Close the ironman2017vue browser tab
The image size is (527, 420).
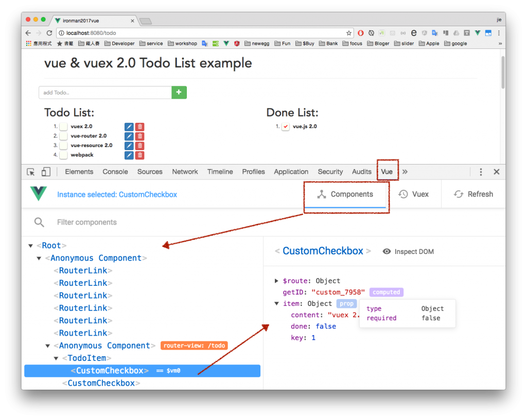coord(132,21)
